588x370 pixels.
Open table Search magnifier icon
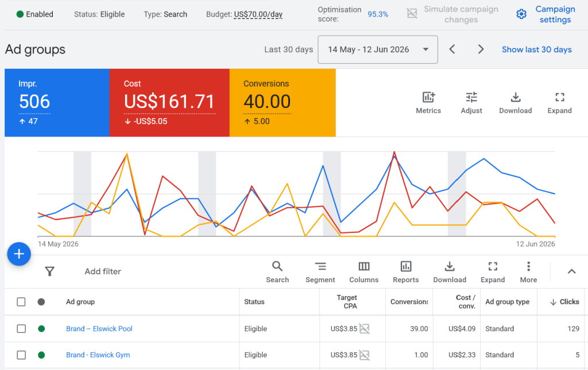(x=277, y=266)
